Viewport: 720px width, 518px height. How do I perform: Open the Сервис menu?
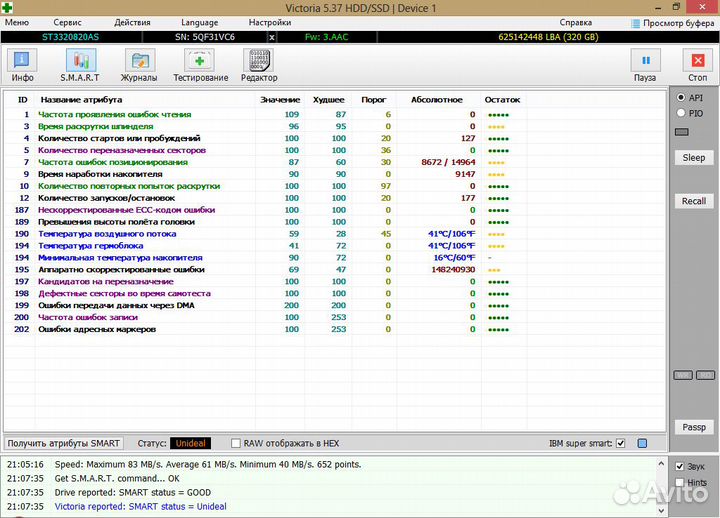(68, 22)
